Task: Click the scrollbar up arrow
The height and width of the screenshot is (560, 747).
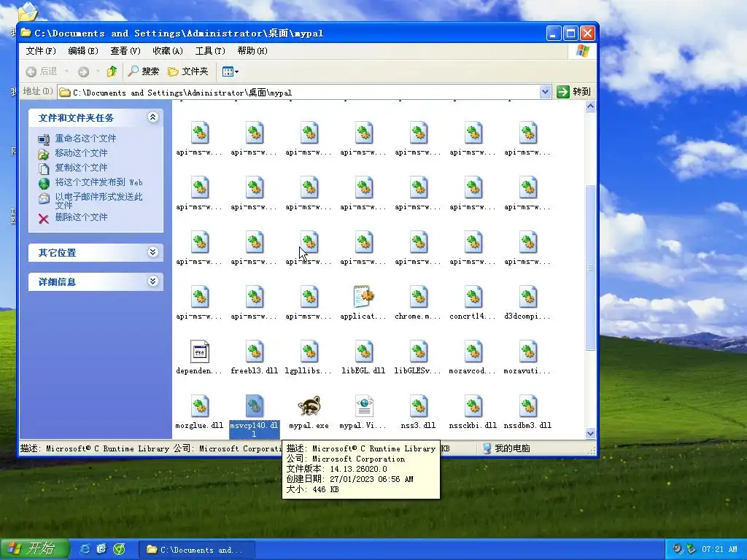Action: click(590, 106)
